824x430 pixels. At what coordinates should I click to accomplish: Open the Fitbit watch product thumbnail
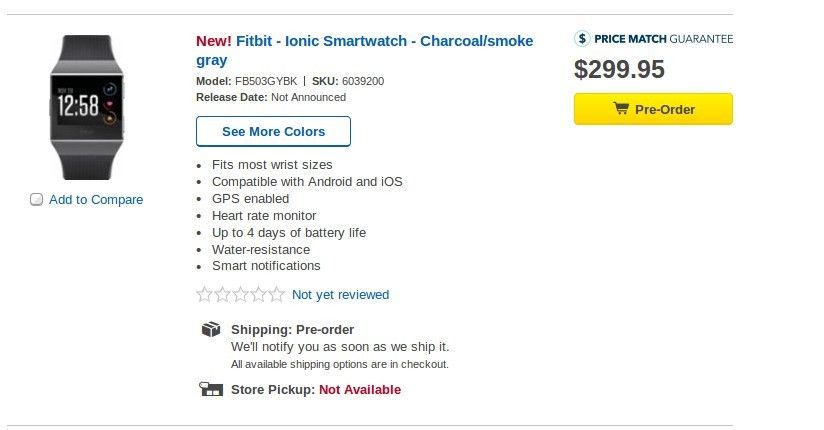click(x=89, y=107)
